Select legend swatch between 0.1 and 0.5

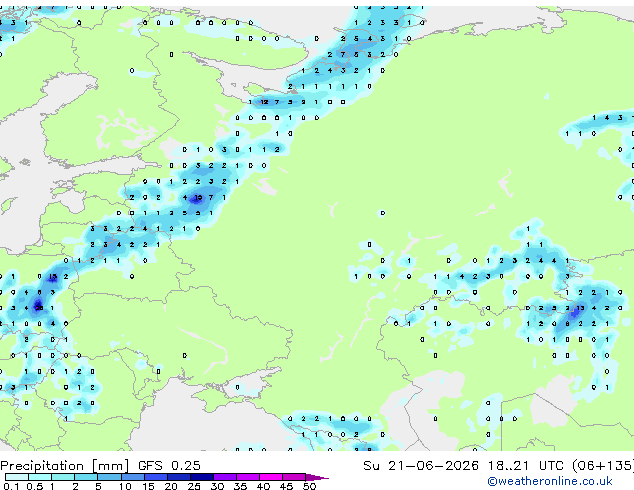click(x=17, y=477)
